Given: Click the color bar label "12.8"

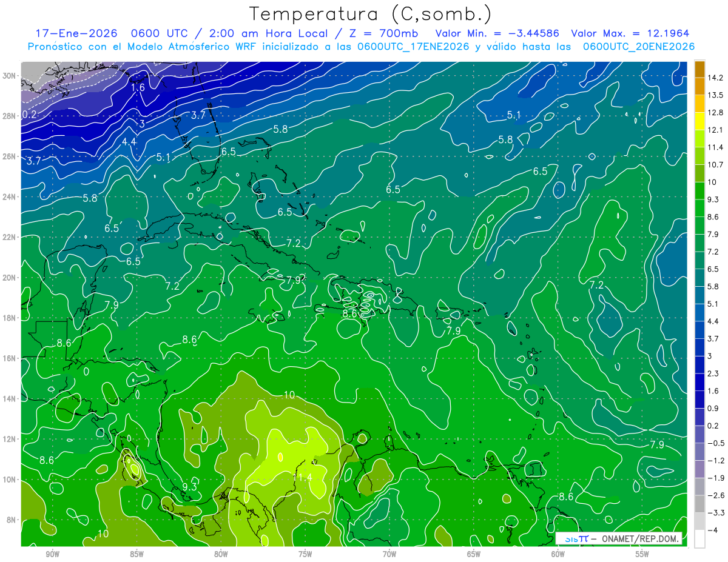Looking at the screenshot, I should [716, 113].
